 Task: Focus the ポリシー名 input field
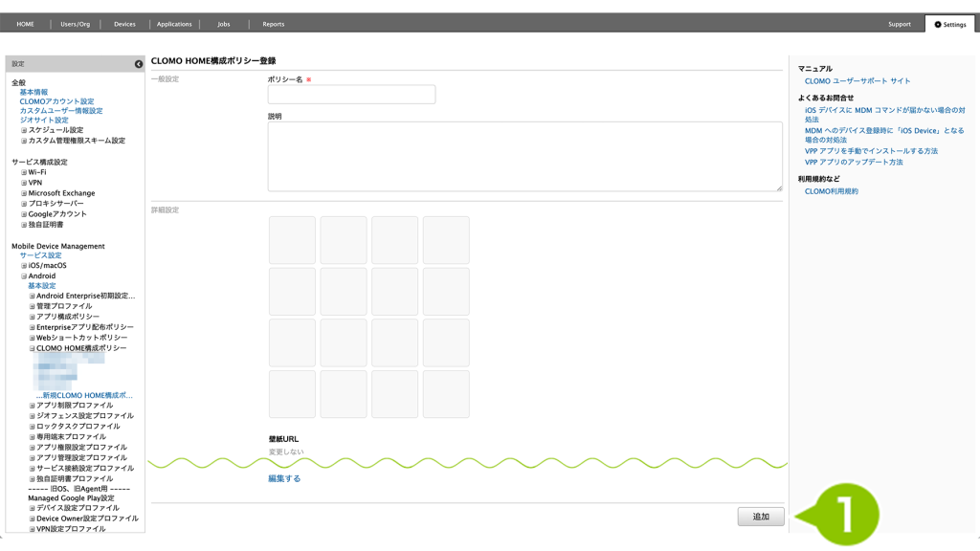(x=351, y=95)
